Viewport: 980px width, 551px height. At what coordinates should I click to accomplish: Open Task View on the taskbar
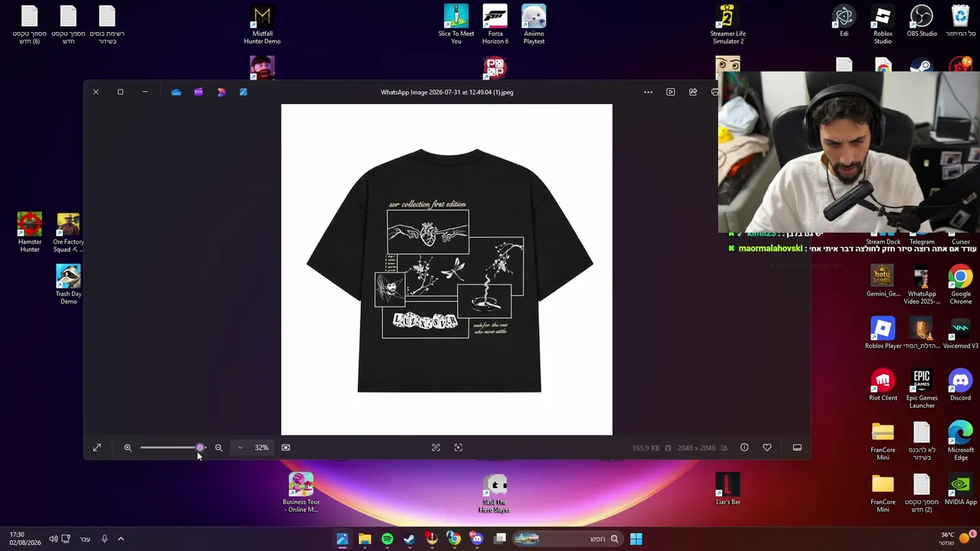coord(500,539)
